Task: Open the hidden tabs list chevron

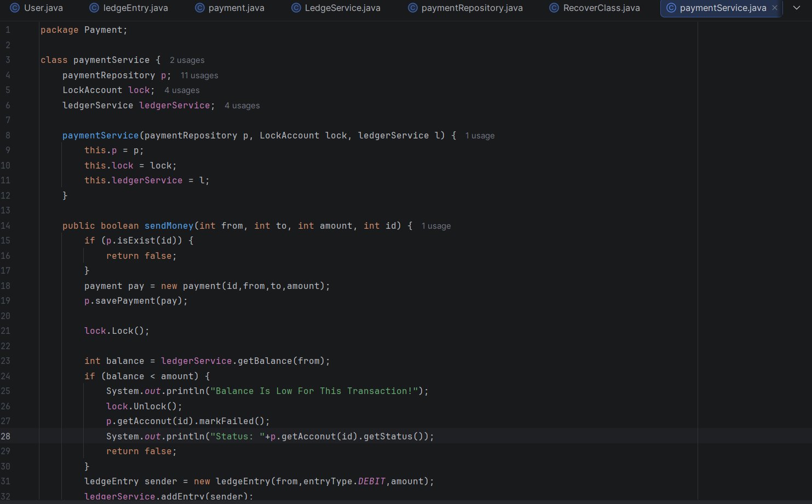Action: pyautogui.click(x=797, y=8)
